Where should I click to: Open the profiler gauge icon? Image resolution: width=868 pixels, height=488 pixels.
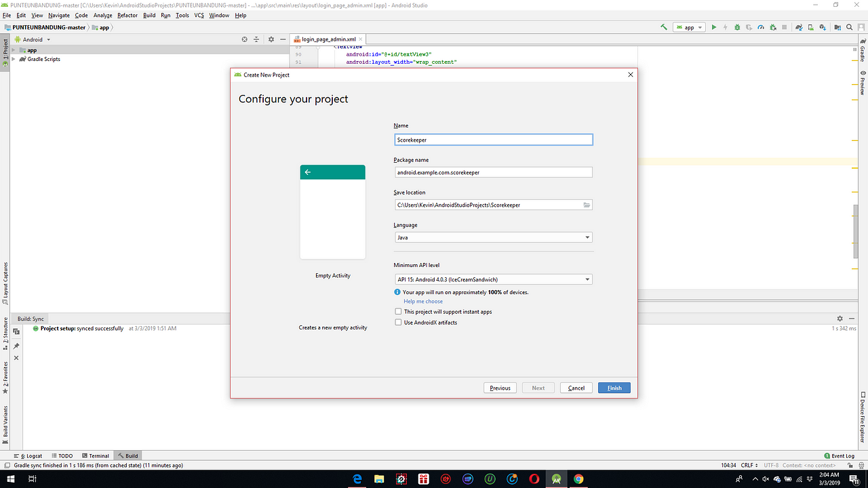(760, 27)
